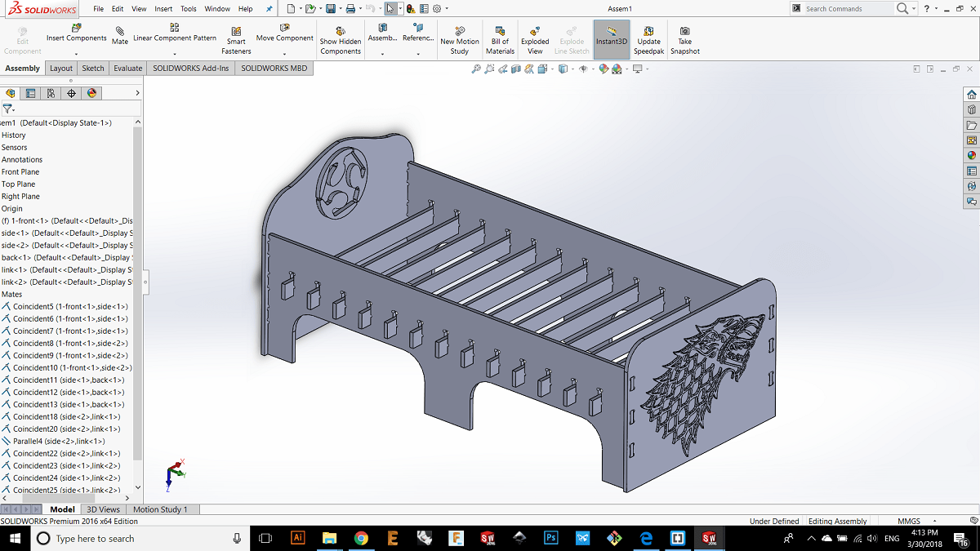Expand Assembly Features dropdown arrow
The height and width of the screenshot is (551, 980).
pyautogui.click(x=382, y=54)
